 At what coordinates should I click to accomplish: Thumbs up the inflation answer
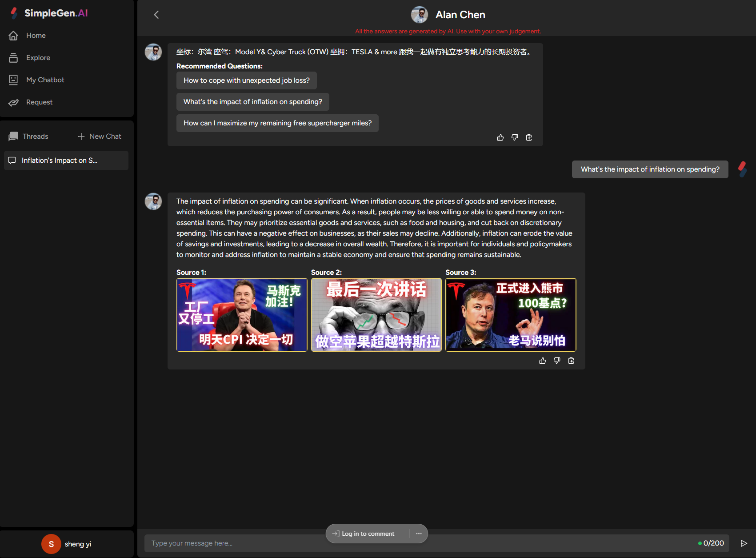click(543, 361)
